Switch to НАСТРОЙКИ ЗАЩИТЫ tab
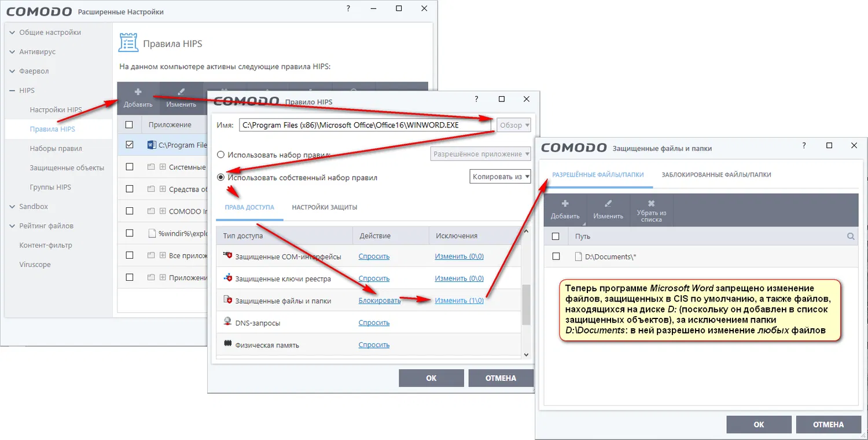 [x=324, y=207]
